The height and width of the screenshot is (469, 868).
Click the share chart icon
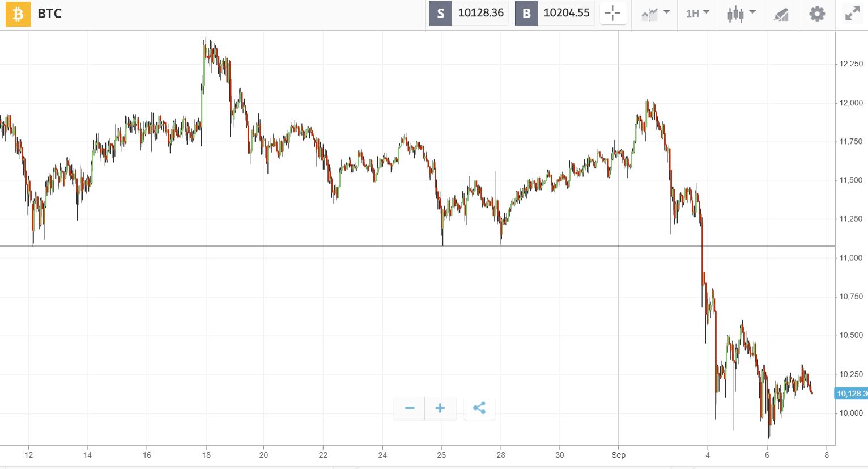(x=479, y=408)
